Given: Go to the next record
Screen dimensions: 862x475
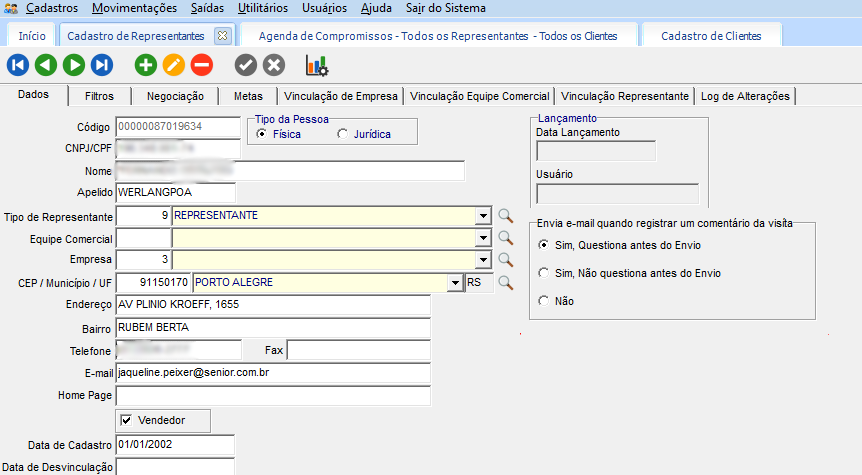Looking at the screenshot, I should 74,65.
